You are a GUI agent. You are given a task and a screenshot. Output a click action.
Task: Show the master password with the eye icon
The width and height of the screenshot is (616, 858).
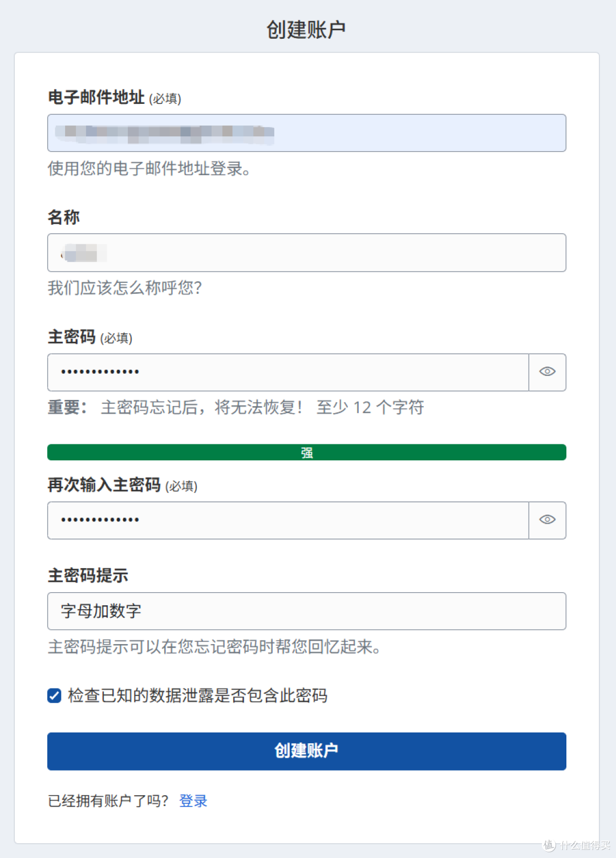pos(548,372)
